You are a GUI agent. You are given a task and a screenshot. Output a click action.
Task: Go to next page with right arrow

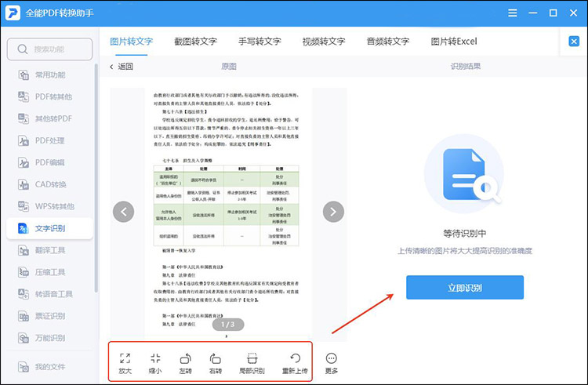(x=334, y=211)
